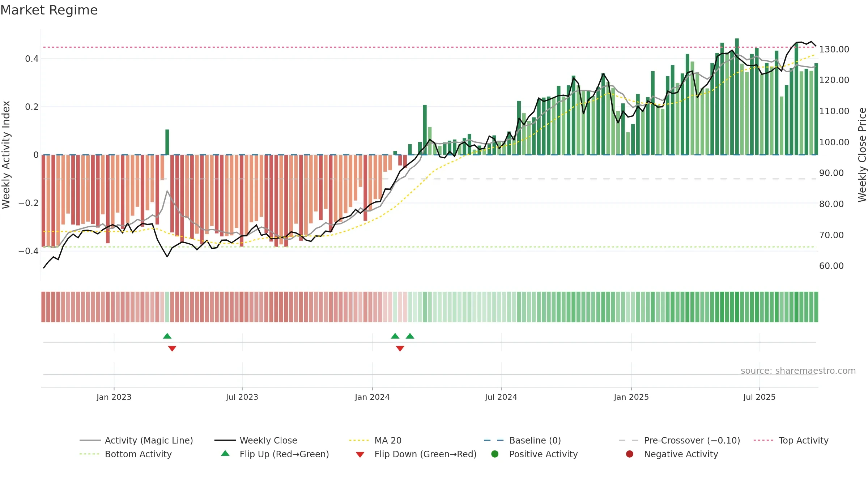Click the source: sharemaestro.com text
The image size is (868, 488).
pos(798,371)
